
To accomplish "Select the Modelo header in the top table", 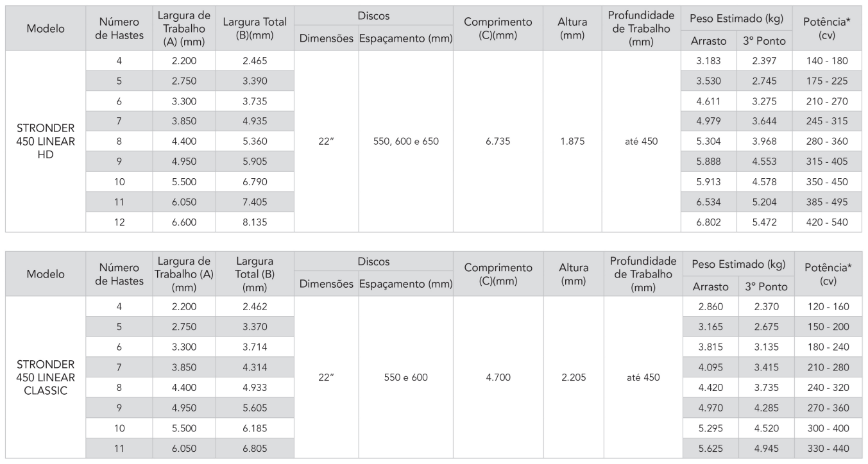I will 45,29.
